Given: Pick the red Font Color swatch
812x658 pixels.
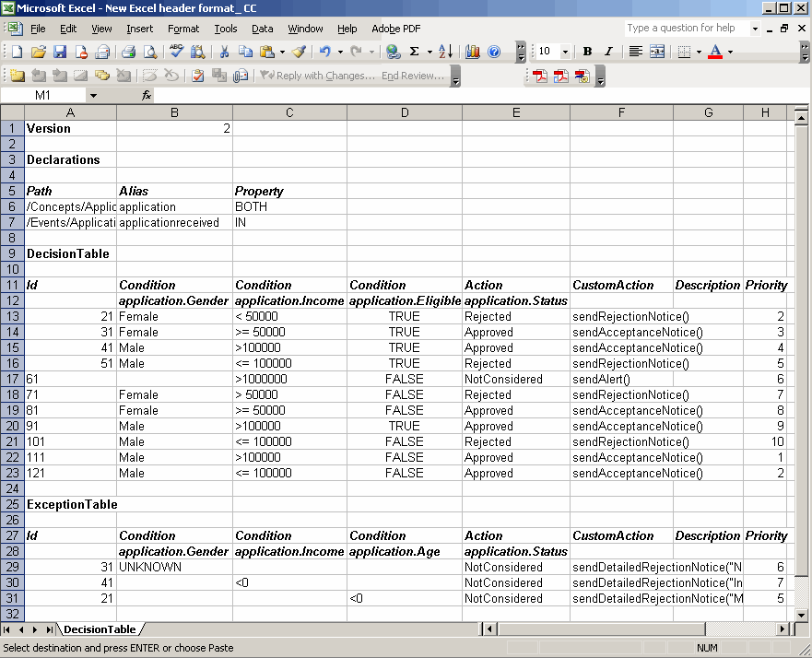Looking at the screenshot, I should point(713,53).
